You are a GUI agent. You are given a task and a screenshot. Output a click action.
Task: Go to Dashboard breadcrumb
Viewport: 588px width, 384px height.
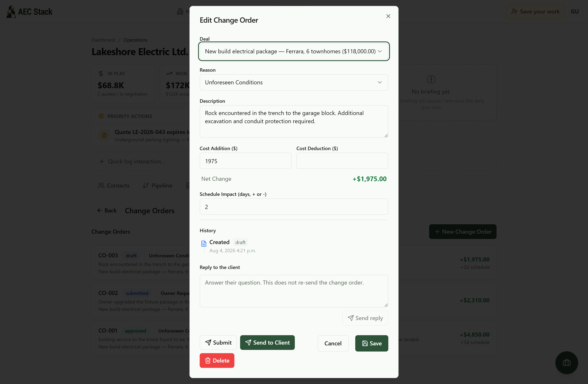point(103,40)
